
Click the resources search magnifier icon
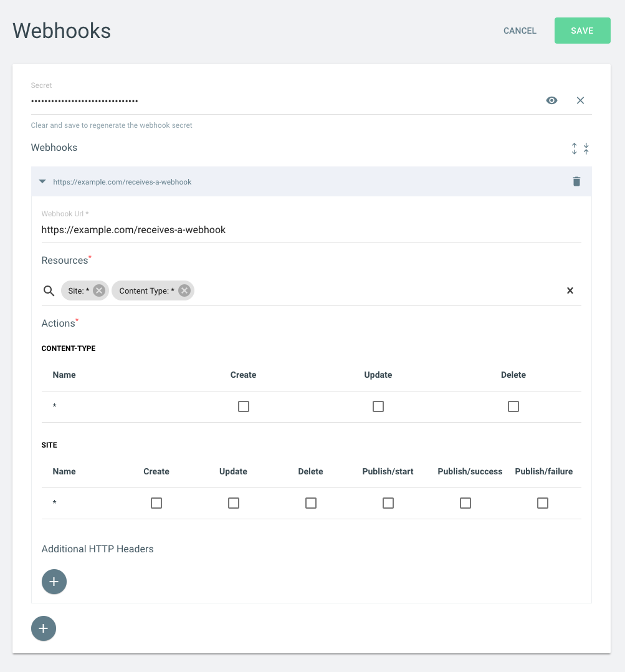click(x=49, y=290)
